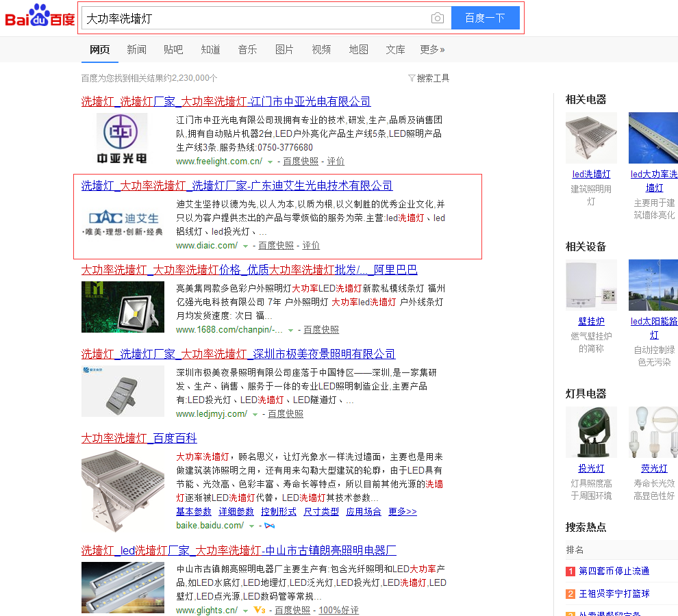Expand arrow next to www.freelight.com.cn
The height and width of the screenshot is (616, 678).
tap(270, 162)
